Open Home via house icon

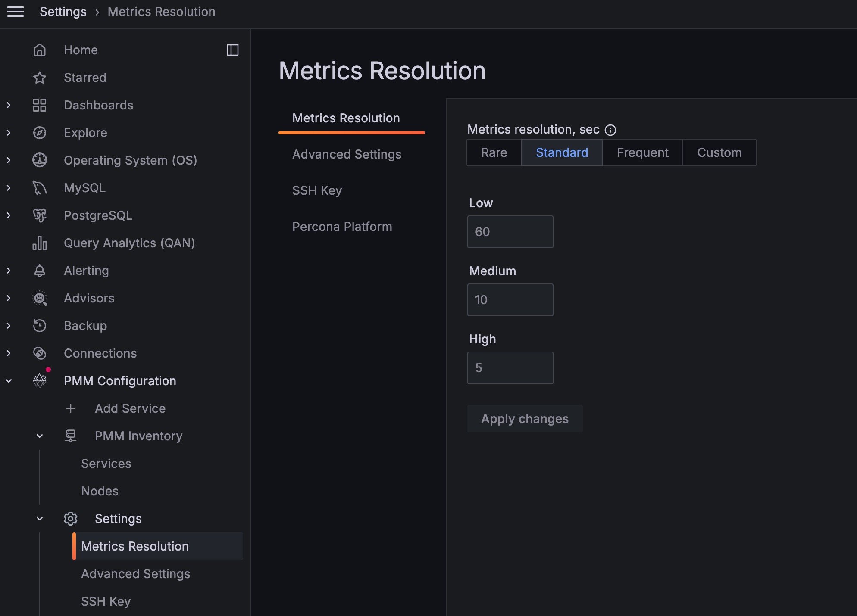(40, 50)
